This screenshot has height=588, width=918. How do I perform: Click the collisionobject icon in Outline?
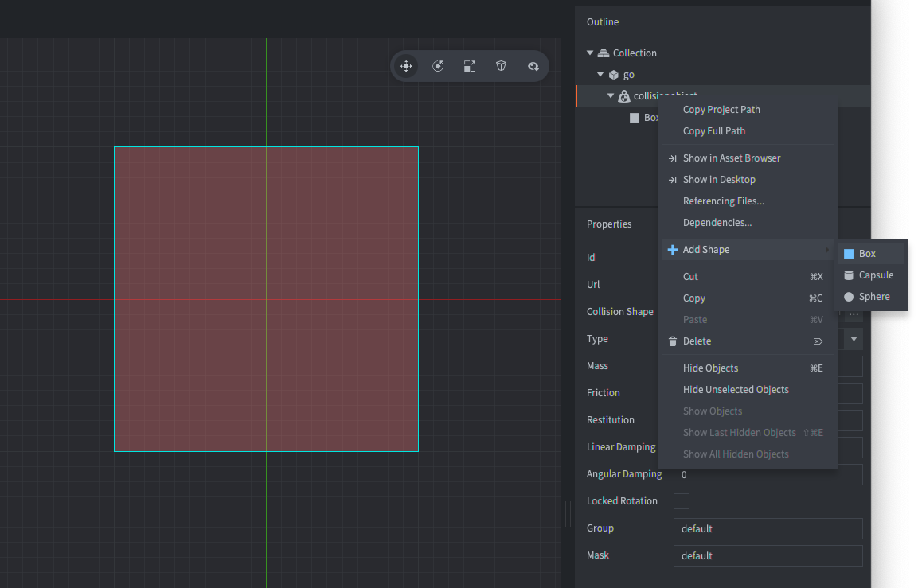coord(624,95)
